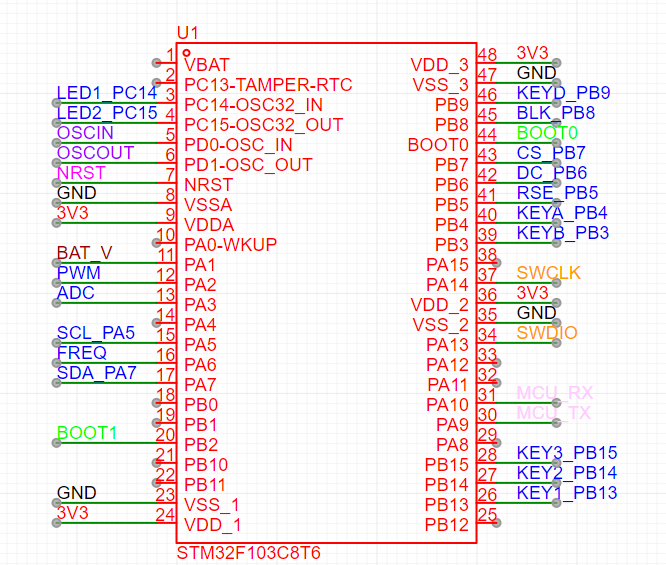Viewport: 666px width, 565px height.
Task: Click the DC_PB6 net label
Action: 552,173
